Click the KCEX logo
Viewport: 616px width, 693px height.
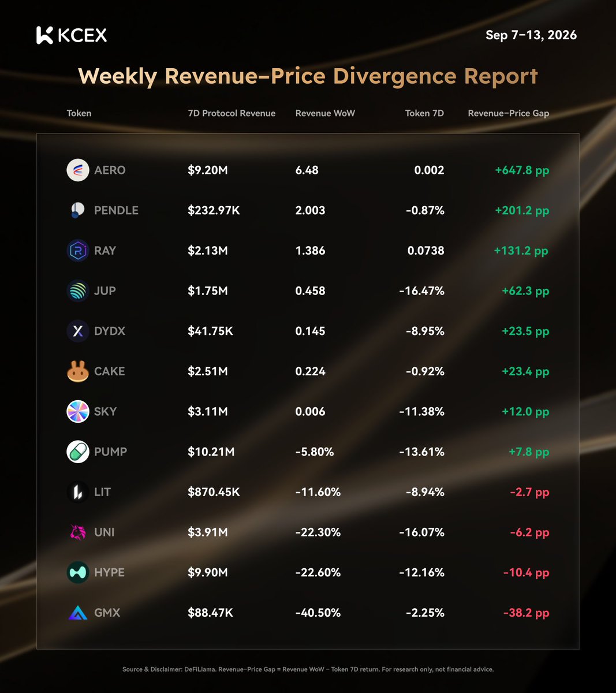pyautogui.click(x=72, y=35)
